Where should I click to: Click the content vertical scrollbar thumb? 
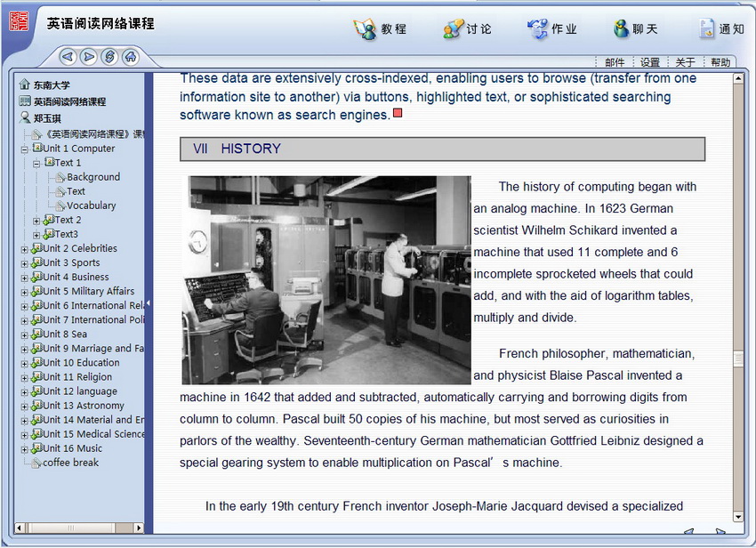pyautogui.click(x=738, y=359)
